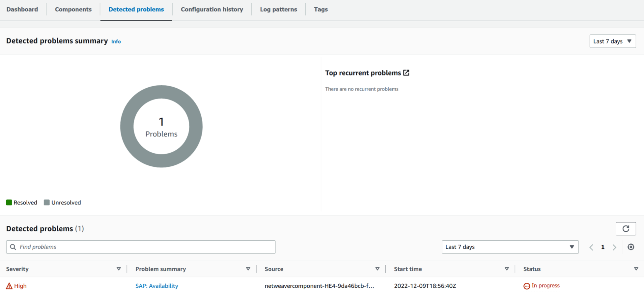Expand the table Last 7 days time range

510,247
